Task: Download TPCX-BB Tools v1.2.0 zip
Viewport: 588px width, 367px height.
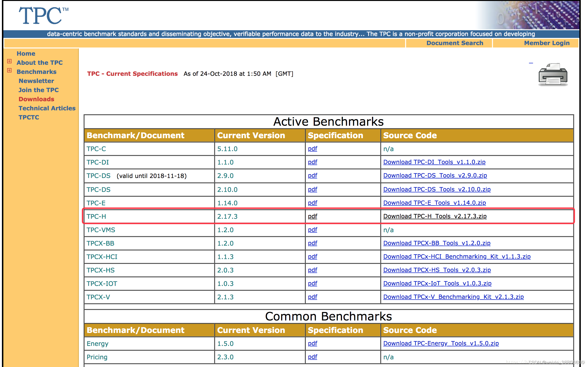Action: coord(437,243)
